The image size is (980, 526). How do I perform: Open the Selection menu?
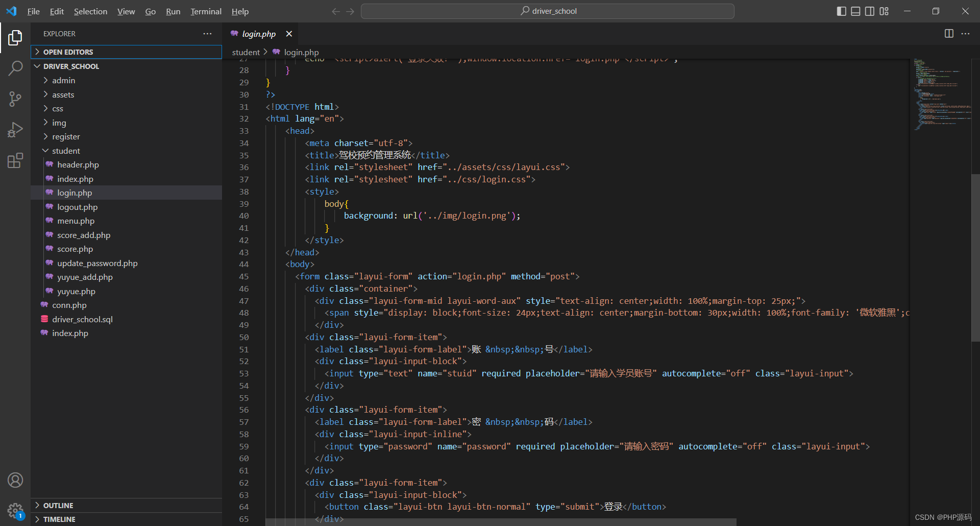tap(90, 11)
